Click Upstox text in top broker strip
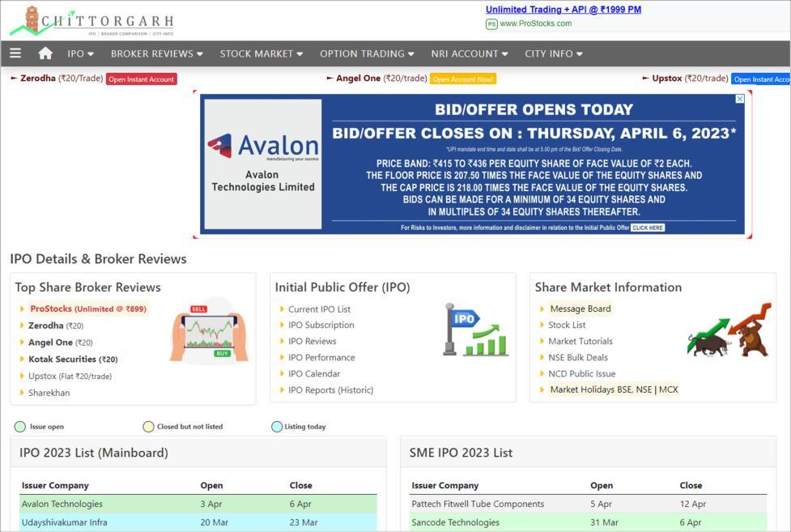The image size is (791, 532). point(667,79)
